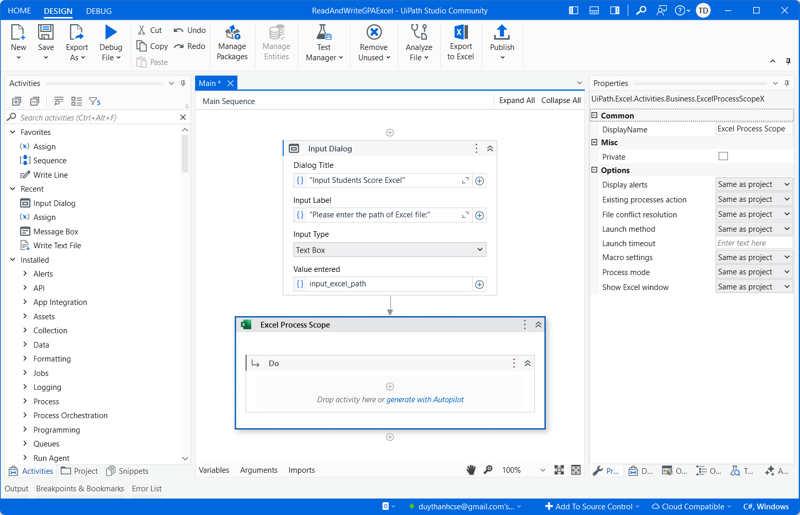Open Input Type Text Box dropdown

coord(390,250)
